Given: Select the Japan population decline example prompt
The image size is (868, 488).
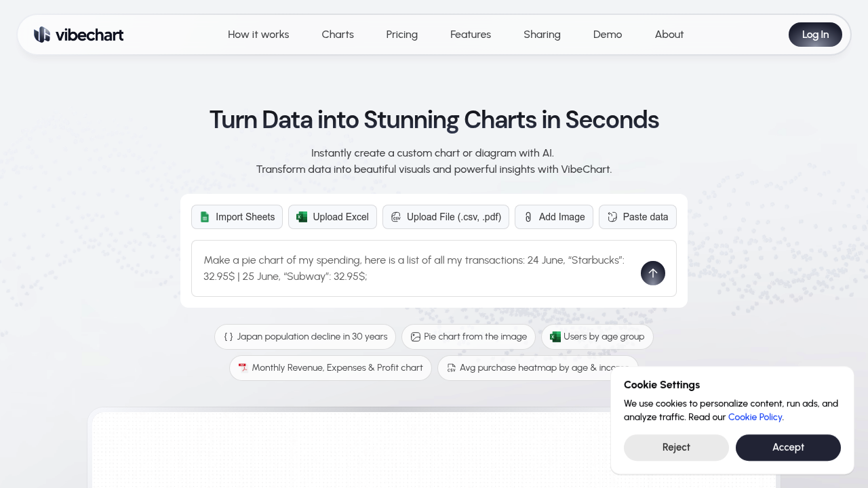Looking at the screenshot, I should [x=304, y=336].
